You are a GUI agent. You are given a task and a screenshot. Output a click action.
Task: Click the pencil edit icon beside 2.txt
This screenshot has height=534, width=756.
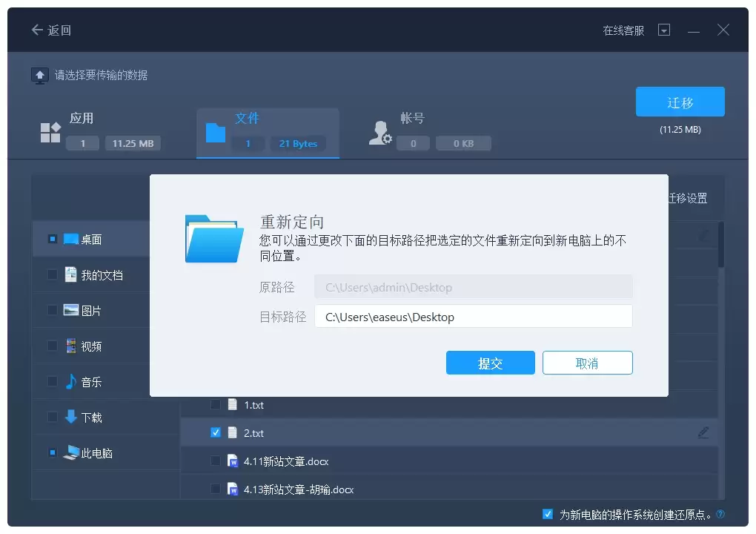coord(704,432)
